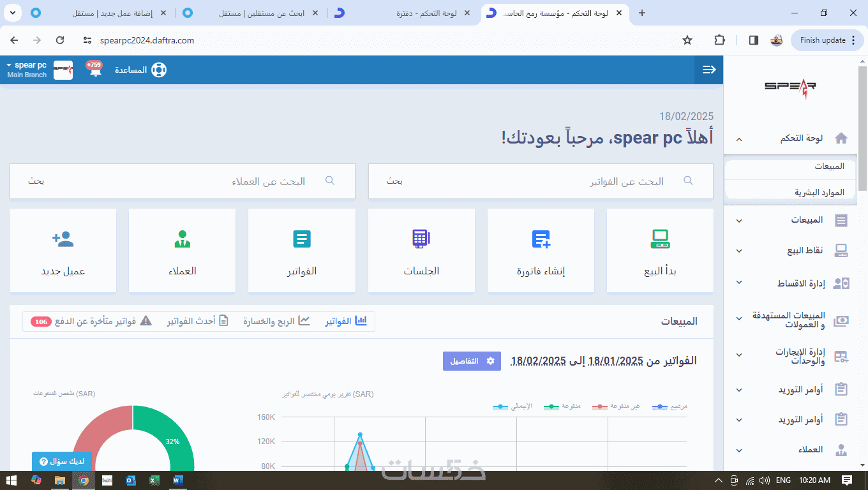Toggle the مدفوعة paid series in chart legend
The width and height of the screenshot is (868, 490).
(x=562, y=406)
